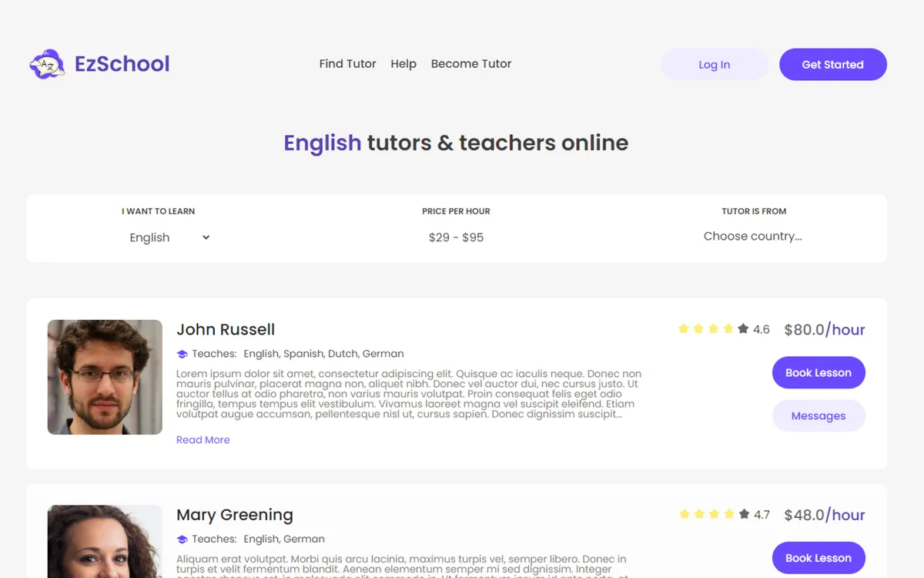
Task: Click Read More on John Russell's bio
Action: coord(203,440)
